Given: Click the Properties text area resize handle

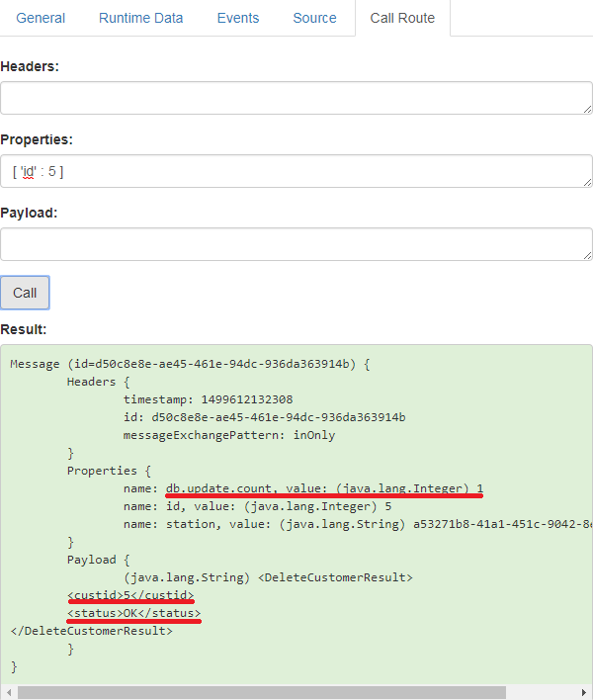Looking at the screenshot, I should (x=587, y=182).
